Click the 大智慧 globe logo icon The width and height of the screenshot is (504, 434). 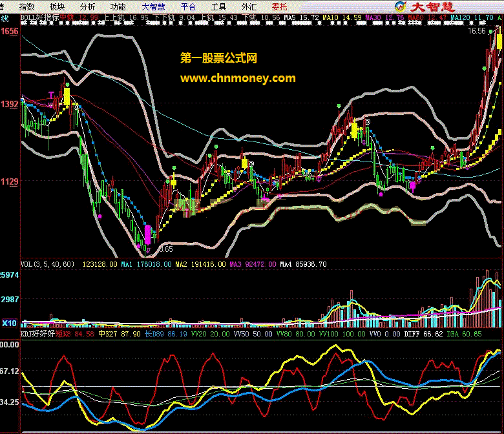401,6
